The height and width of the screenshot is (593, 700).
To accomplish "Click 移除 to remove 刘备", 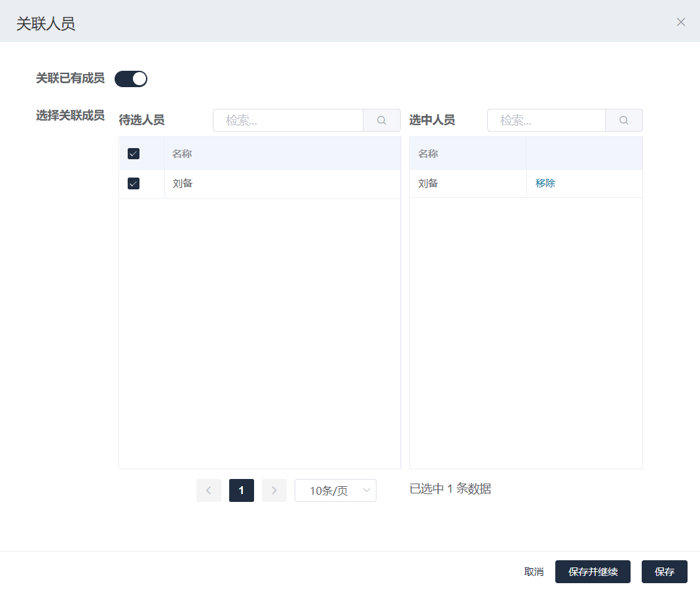I will (545, 183).
